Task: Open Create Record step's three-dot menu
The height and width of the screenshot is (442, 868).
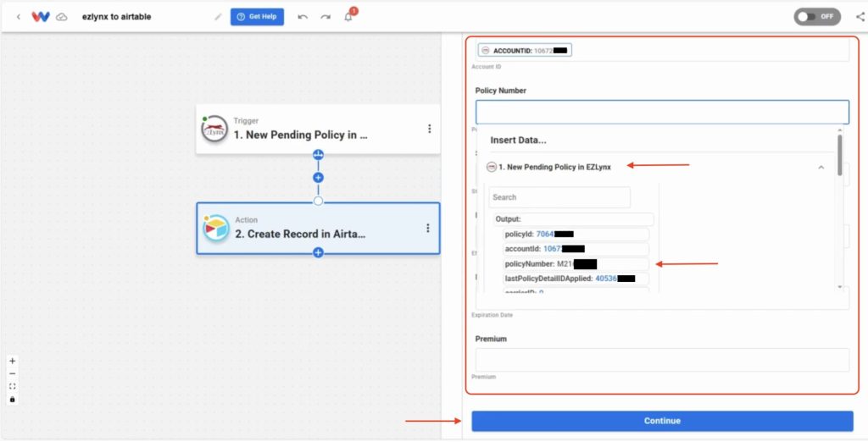Action: (x=428, y=228)
